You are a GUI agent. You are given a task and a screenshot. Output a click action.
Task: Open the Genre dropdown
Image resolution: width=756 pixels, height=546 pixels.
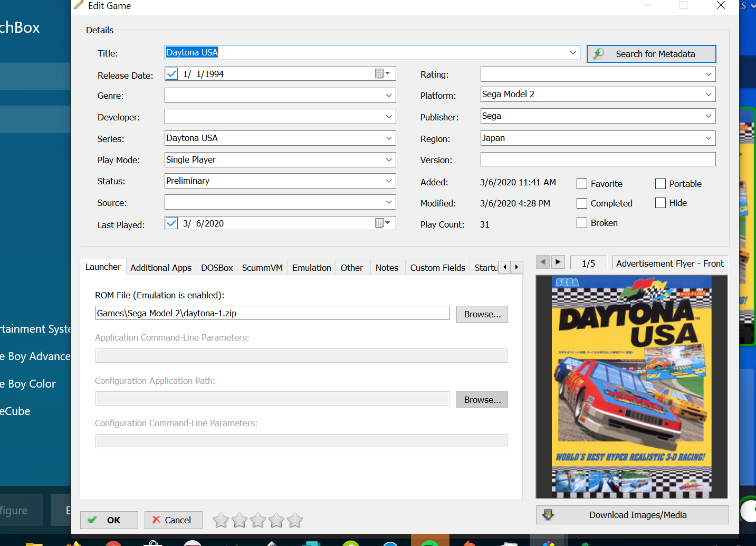(x=389, y=96)
